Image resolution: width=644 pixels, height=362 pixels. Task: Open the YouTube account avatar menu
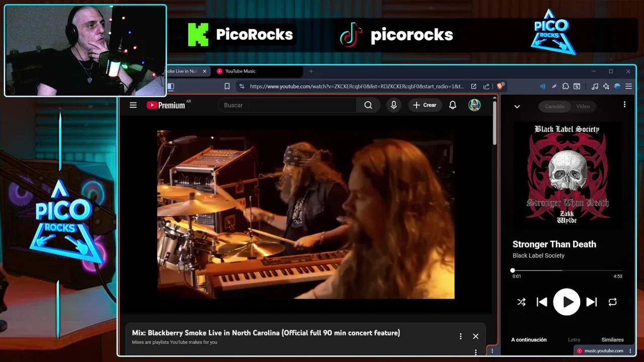(x=474, y=105)
